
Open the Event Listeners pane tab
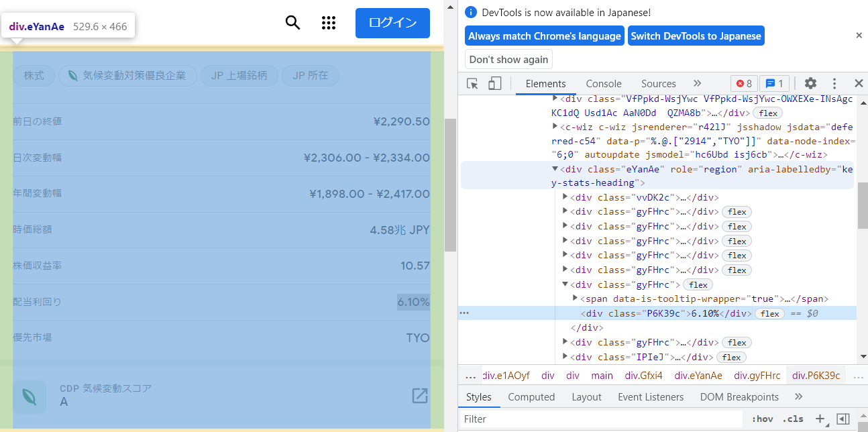651,397
